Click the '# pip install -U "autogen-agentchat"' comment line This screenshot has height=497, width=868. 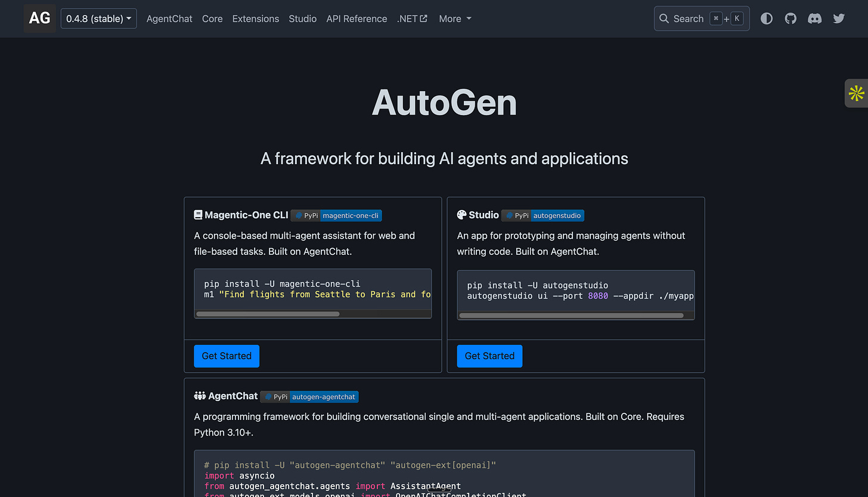coord(350,465)
